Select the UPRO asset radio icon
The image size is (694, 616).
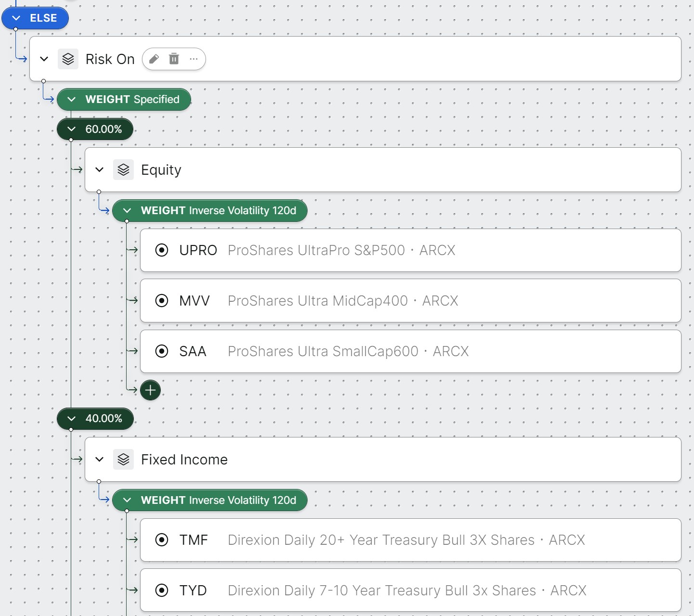click(162, 250)
